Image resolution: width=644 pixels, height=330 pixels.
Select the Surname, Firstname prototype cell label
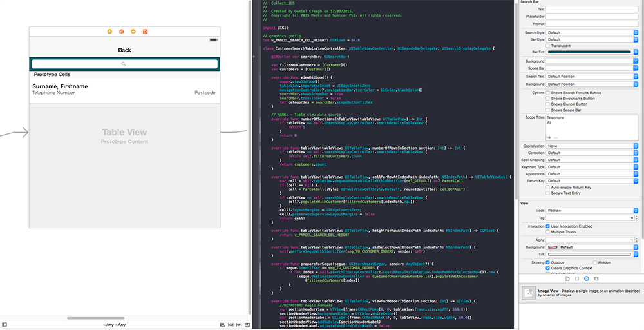click(x=60, y=86)
